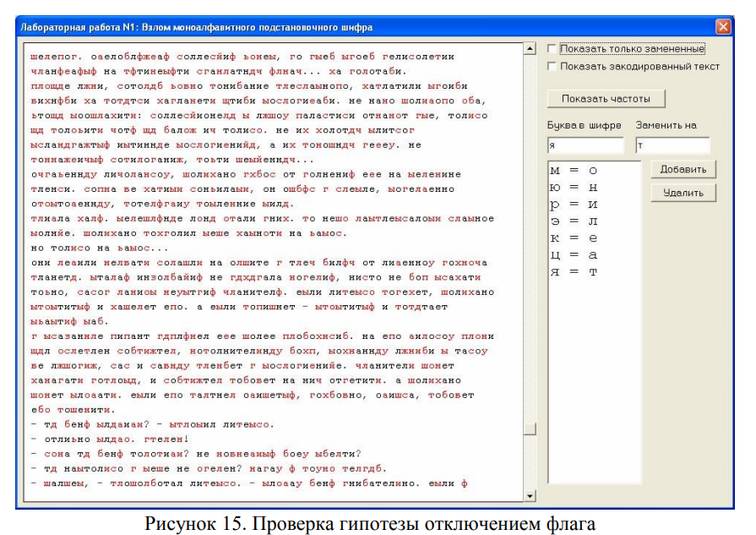Screen dimensions: 756x535
Task: Select the 'ю = н' substitution entry
Action: point(574,188)
